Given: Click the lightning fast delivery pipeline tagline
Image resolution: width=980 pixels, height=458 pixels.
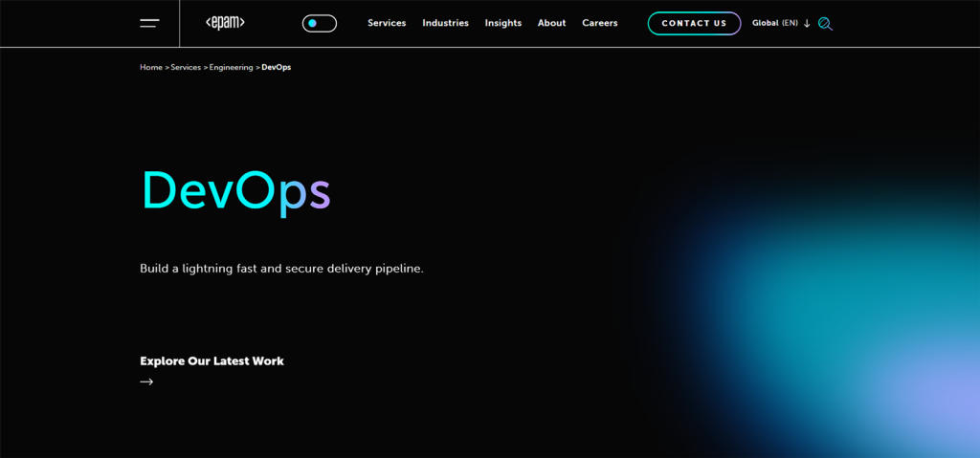Looking at the screenshot, I should (282, 270).
